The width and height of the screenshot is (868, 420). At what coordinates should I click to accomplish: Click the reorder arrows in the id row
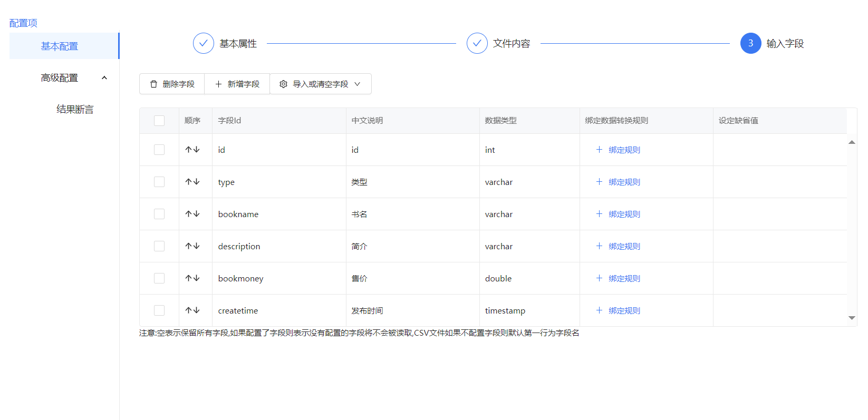coord(192,150)
